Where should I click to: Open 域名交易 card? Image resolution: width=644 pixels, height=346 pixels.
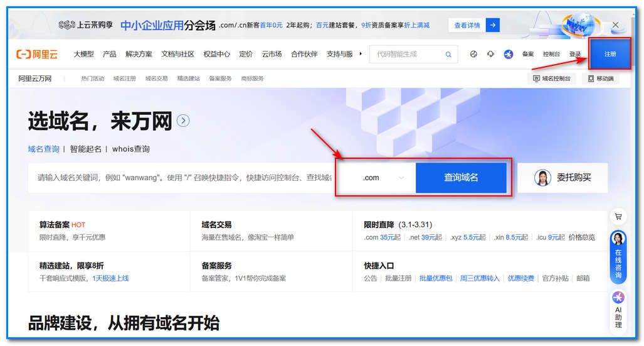(271, 231)
